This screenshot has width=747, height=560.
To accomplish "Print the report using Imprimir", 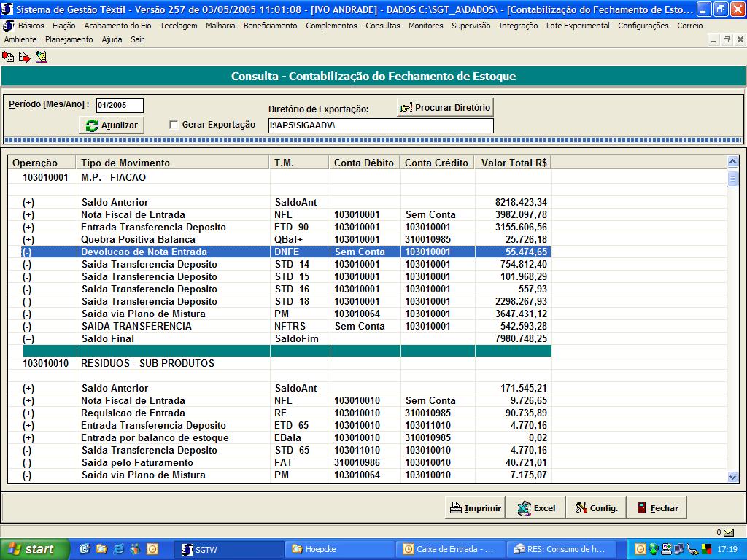I will (x=475, y=508).
